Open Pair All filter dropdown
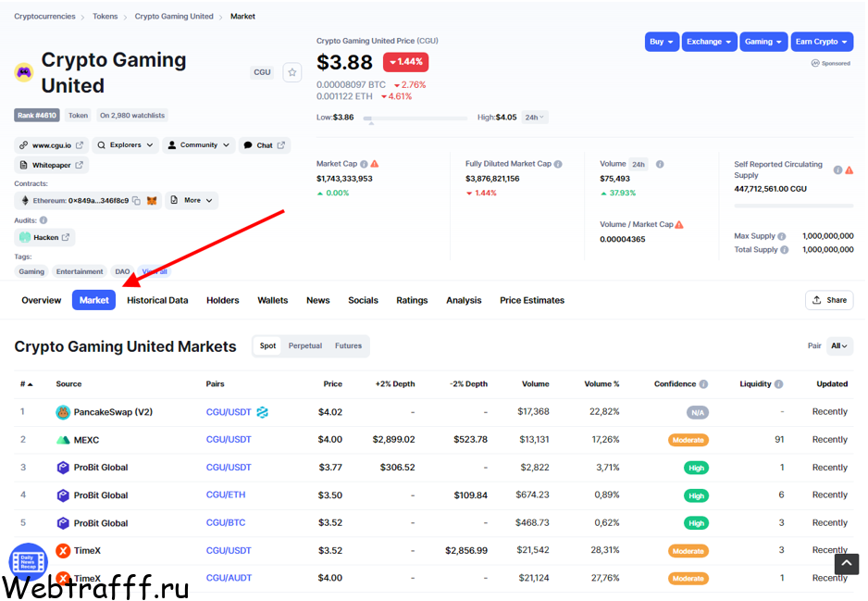Screen dimensions: 868x601 click(x=839, y=345)
